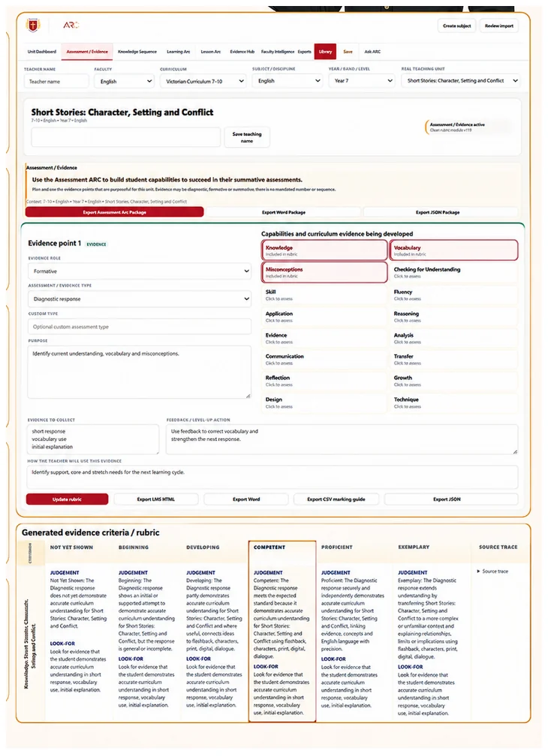
Task: Open the Faculty dropdown
Action: (125, 82)
